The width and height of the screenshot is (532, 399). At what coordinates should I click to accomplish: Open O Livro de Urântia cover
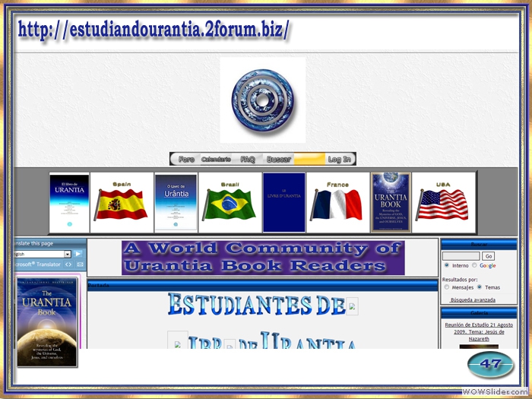pos(176,203)
